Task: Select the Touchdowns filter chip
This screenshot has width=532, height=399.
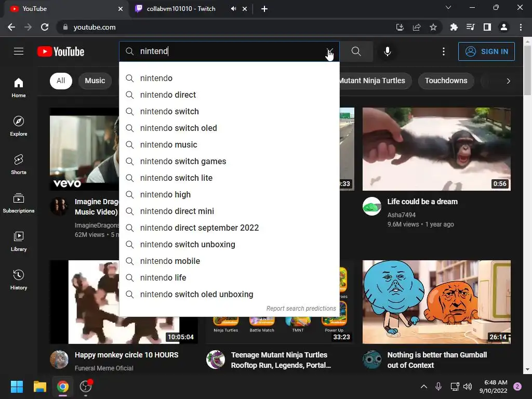Action: [x=446, y=81]
